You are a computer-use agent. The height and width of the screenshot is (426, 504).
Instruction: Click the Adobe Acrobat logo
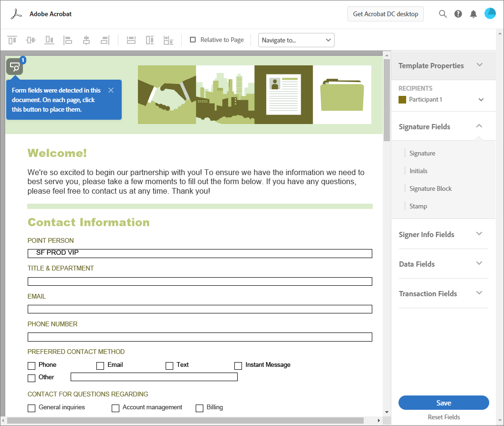[16, 14]
